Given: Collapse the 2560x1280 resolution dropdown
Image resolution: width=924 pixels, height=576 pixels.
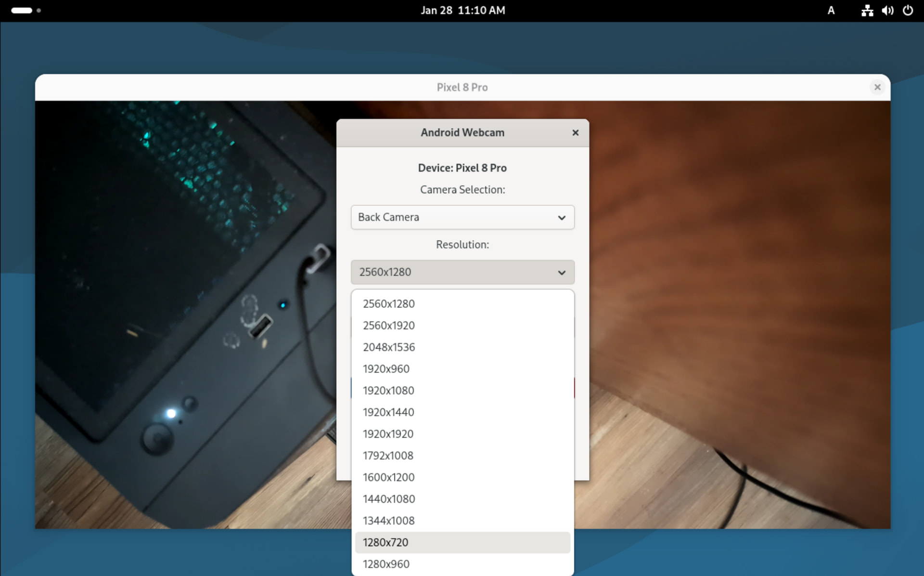Looking at the screenshot, I should (462, 272).
